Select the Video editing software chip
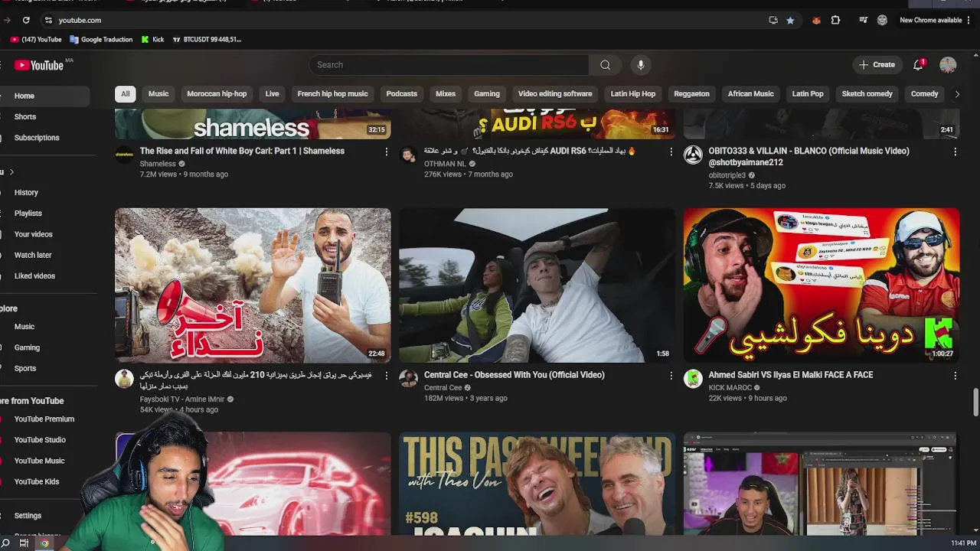Viewport: 980px width, 551px height. [x=555, y=93]
